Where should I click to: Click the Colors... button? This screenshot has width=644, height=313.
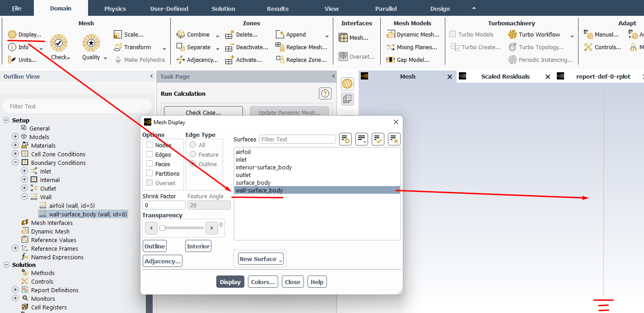pos(262,282)
